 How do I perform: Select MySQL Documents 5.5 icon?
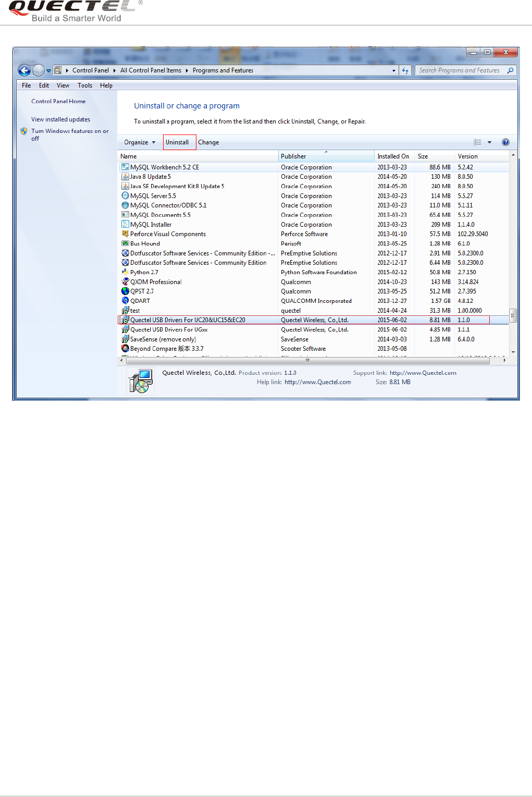[125, 215]
